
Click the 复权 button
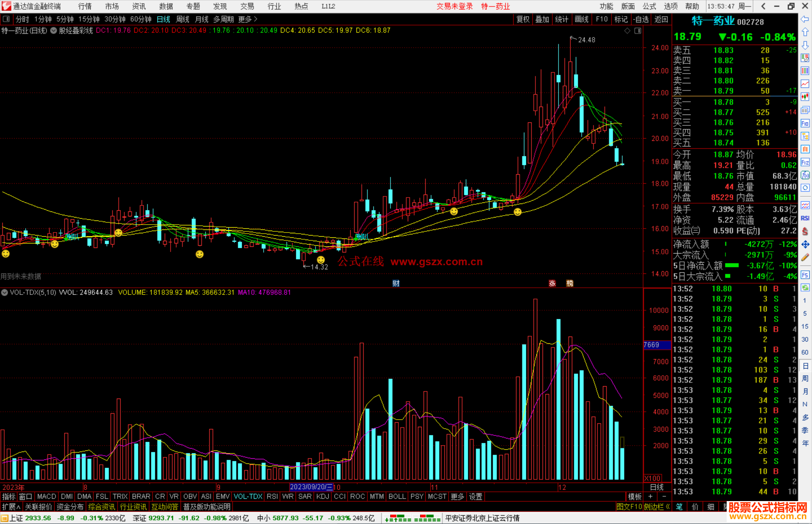523,19
